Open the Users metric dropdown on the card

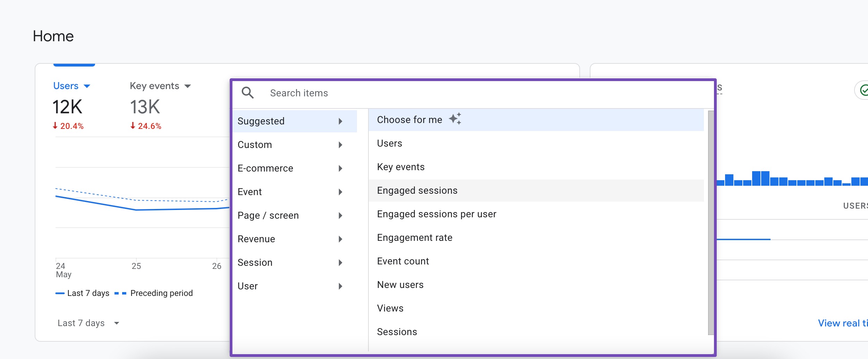click(x=71, y=86)
